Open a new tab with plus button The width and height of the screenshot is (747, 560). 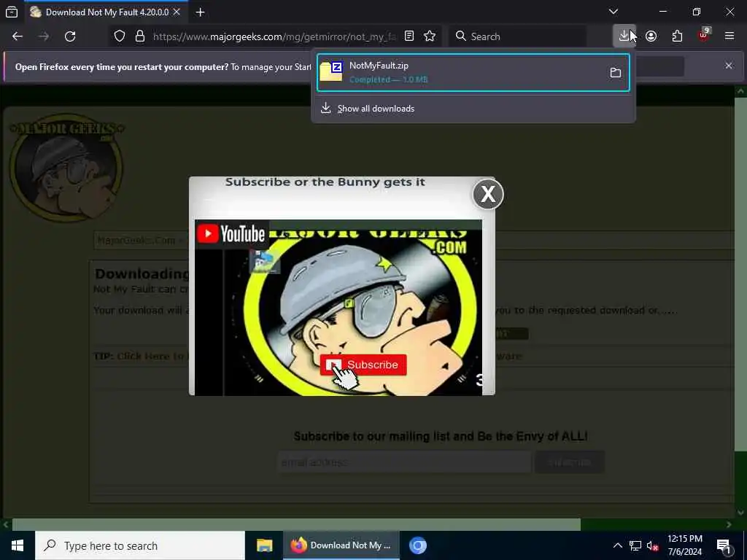(x=200, y=12)
